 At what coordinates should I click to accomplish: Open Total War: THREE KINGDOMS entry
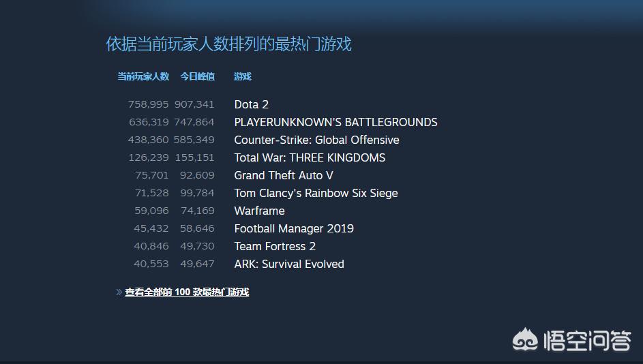tap(310, 158)
